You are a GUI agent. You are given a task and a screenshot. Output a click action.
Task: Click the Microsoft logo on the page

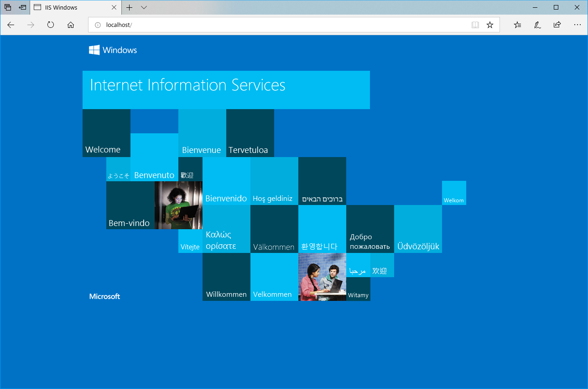(104, 296)
